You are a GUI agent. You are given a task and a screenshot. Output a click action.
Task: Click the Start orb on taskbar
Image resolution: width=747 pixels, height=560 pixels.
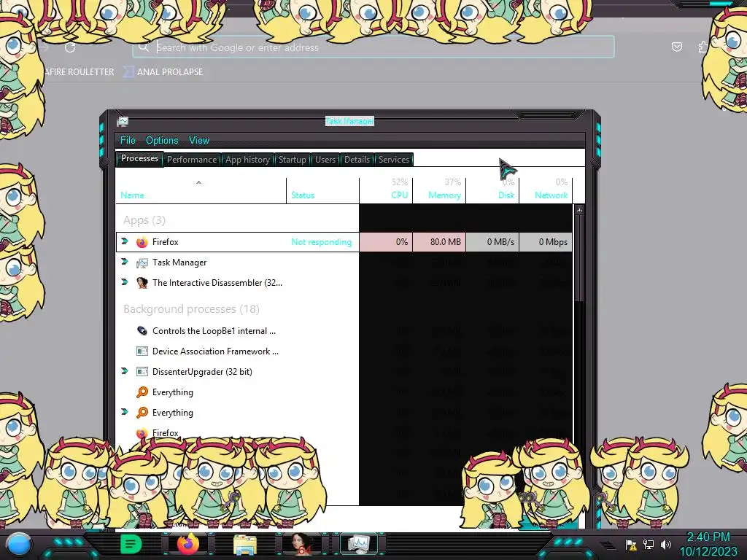pos(19,544)
